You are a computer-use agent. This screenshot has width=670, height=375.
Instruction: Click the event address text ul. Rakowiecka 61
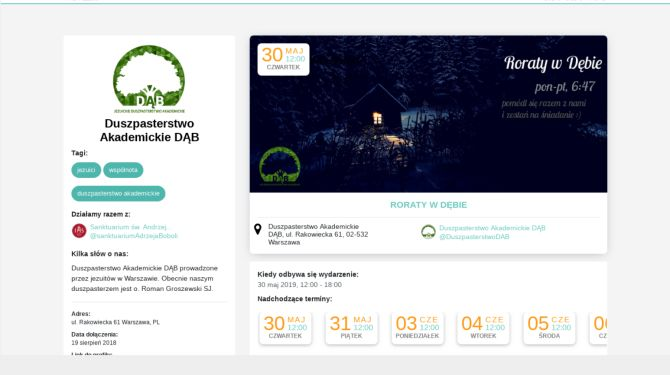(318, 234)
